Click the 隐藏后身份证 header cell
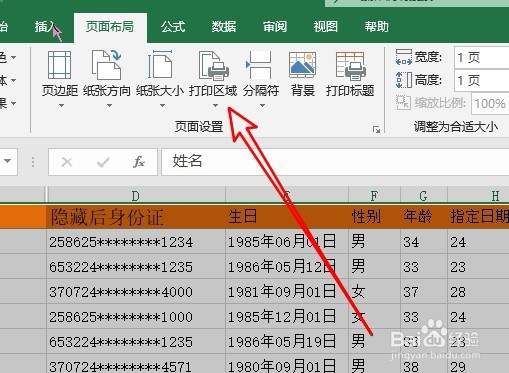 (x=136, y=217)
